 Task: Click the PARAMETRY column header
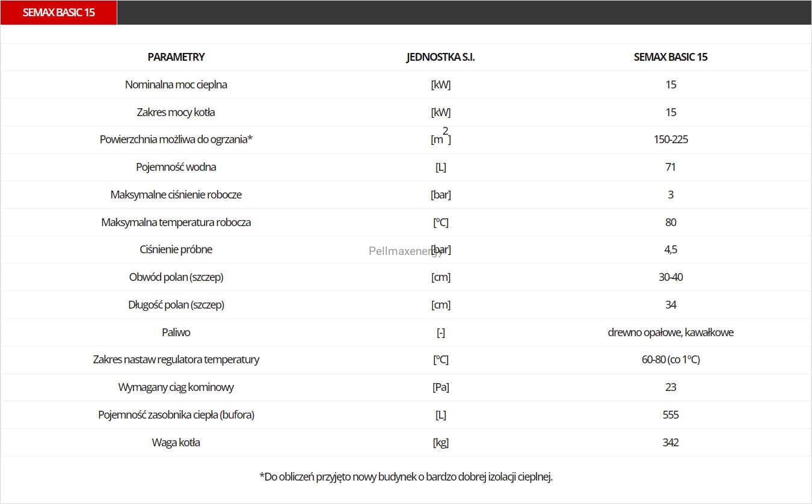[x=176, y=57]
